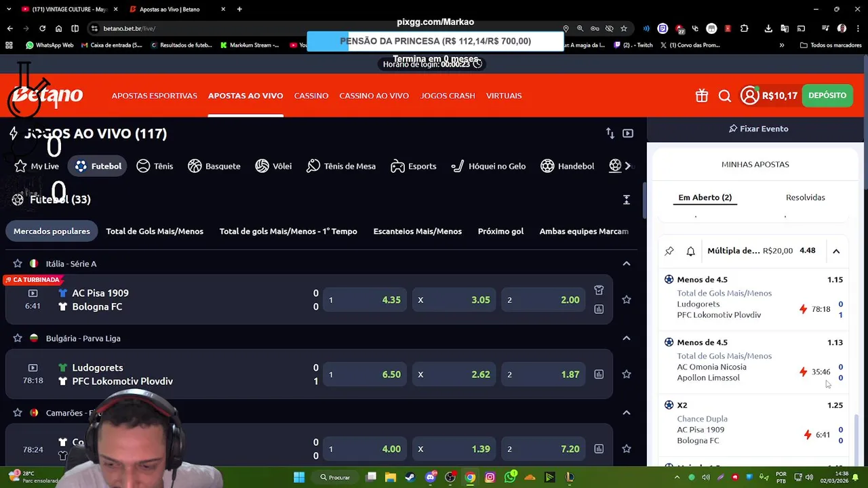Bet on AC Pisa win at 4.35
868x488 pixels.
click(x=365, y=300)
